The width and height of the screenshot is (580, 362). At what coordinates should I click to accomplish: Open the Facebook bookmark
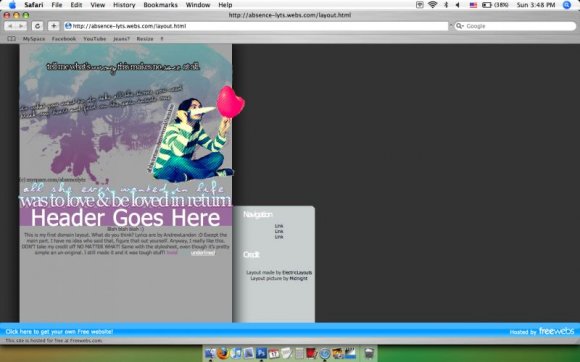[x=64, y=38]
